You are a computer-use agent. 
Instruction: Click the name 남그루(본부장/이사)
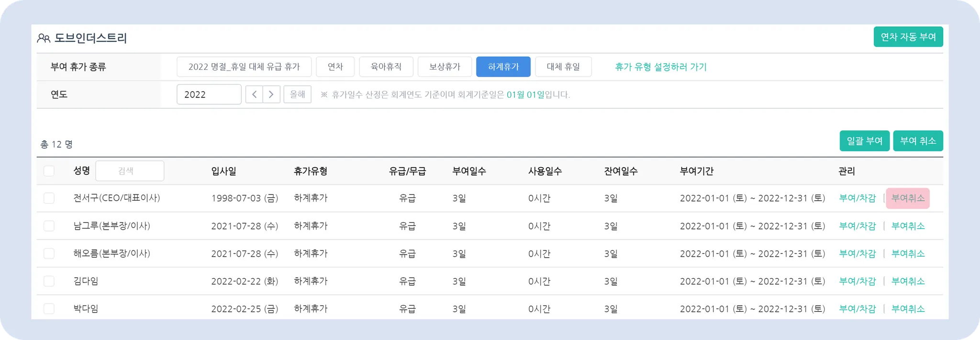[x=112, y=226]
